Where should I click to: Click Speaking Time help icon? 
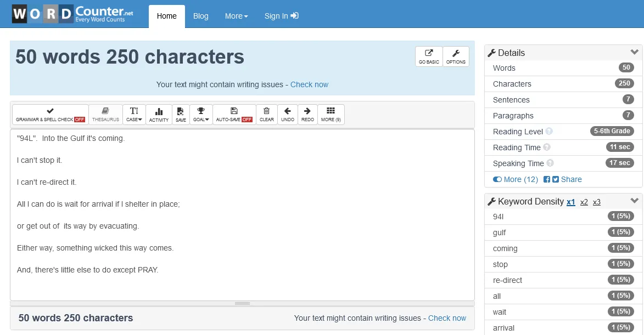click(x=550, y=163)
